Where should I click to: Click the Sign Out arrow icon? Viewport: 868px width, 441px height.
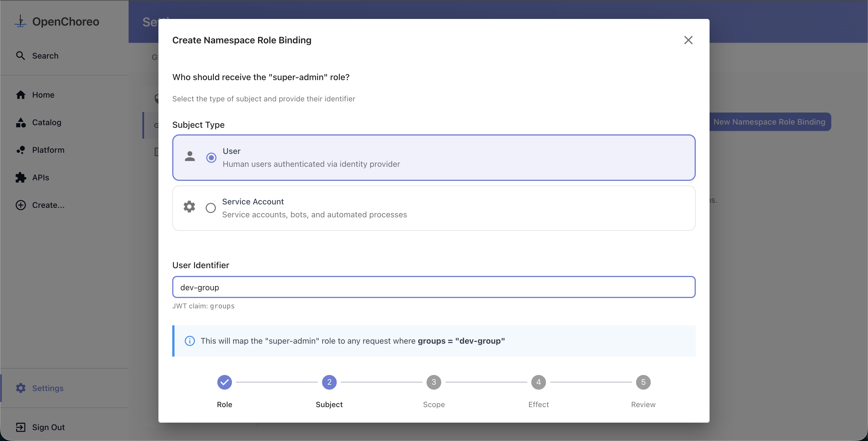pyautogui.click(x=21, y=427)
